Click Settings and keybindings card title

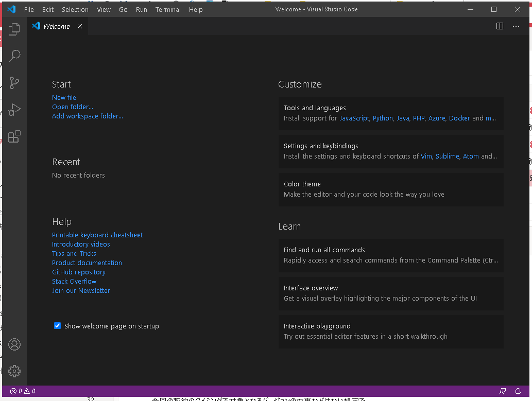[321, 146]
